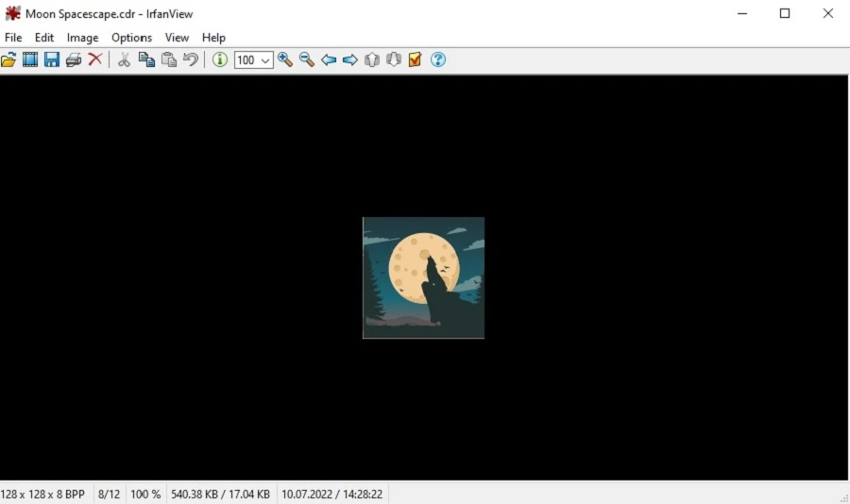
Task: Open the Edit menu
Action: (43, 38)
